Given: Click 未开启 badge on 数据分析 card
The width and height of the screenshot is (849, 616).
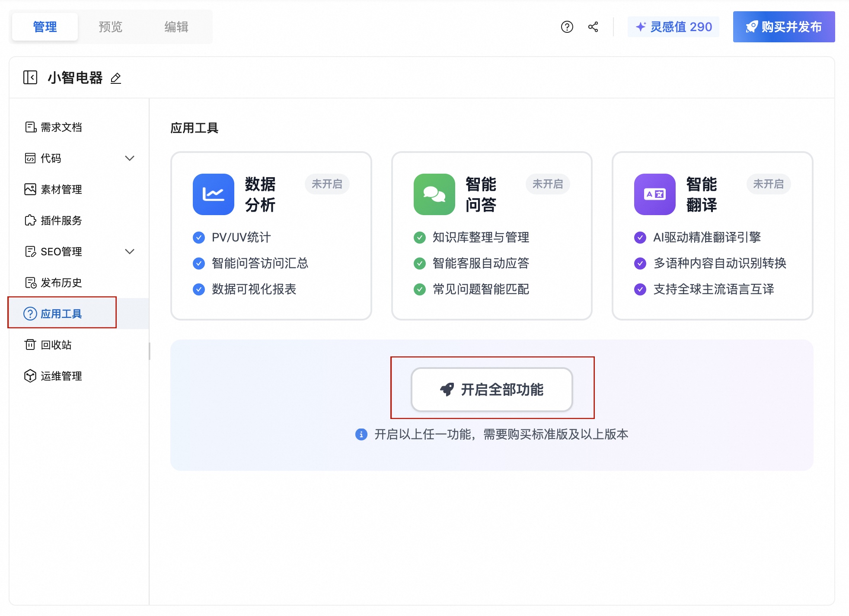Looking at the screenshot, I should point(327,184).
